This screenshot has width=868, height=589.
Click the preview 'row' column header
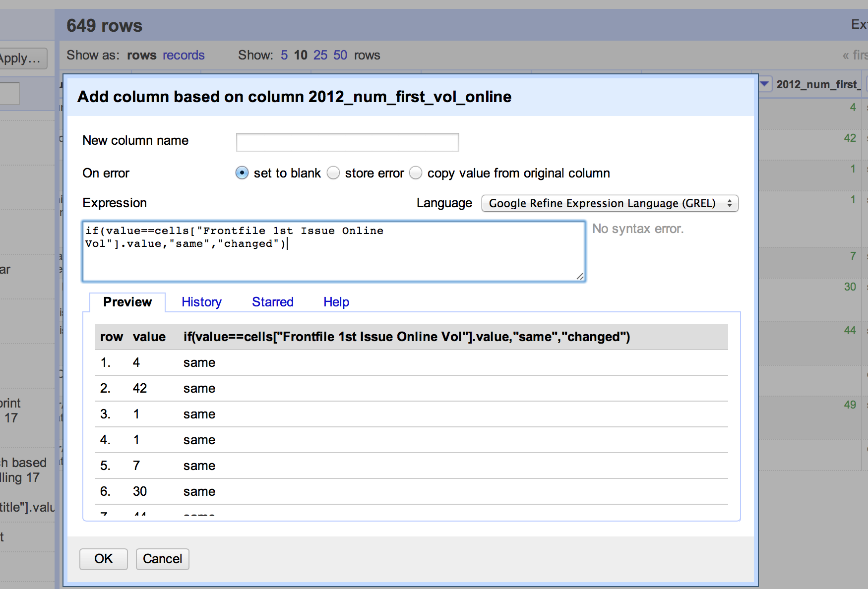(112, 337)
